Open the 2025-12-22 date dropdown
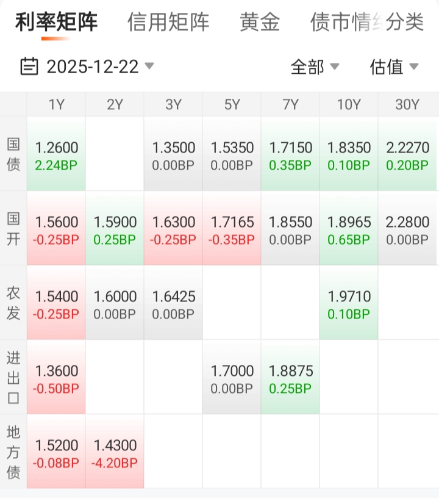 (x=93, y=66)
